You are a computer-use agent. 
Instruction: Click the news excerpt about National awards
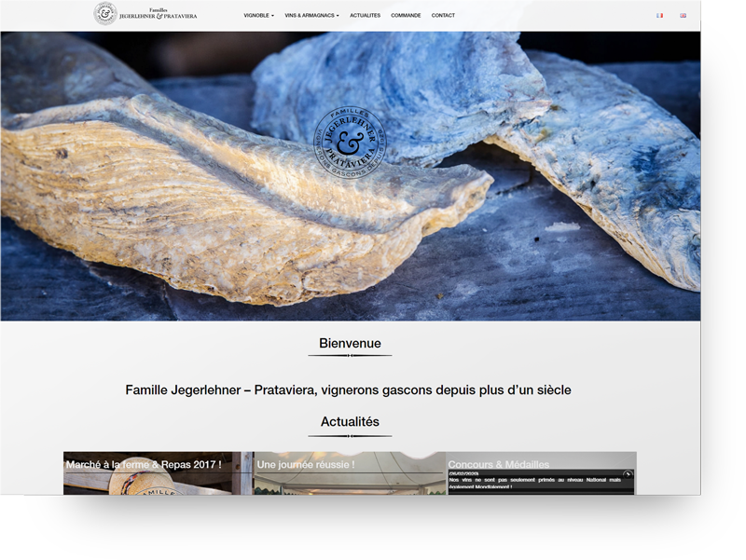[532, 480]
